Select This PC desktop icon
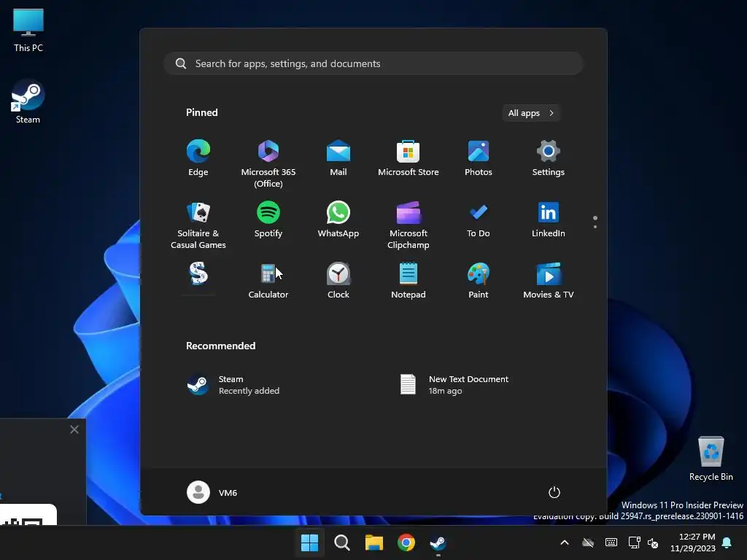The height and width of the screenshot is (560, 747). coord(28,31)
